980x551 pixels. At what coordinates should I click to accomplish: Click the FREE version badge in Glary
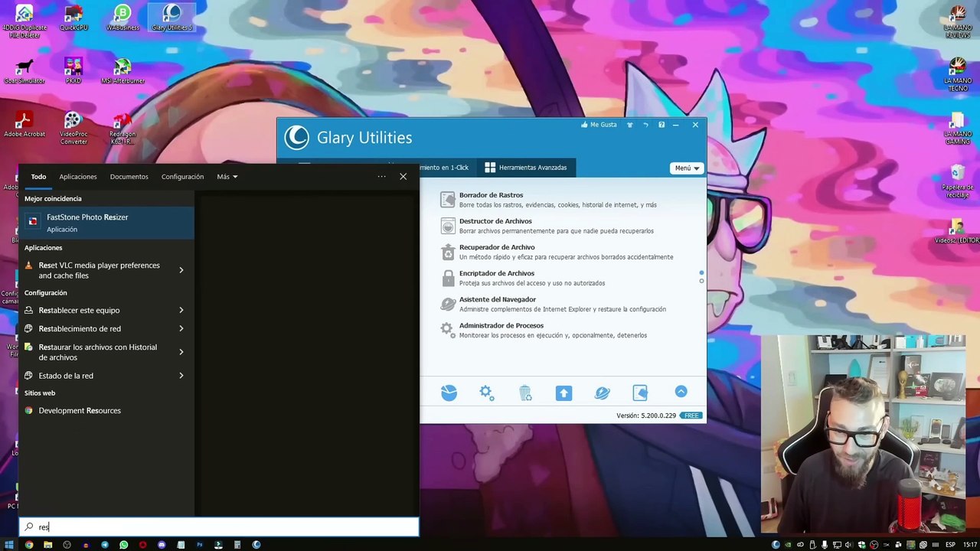coord(691,416)
